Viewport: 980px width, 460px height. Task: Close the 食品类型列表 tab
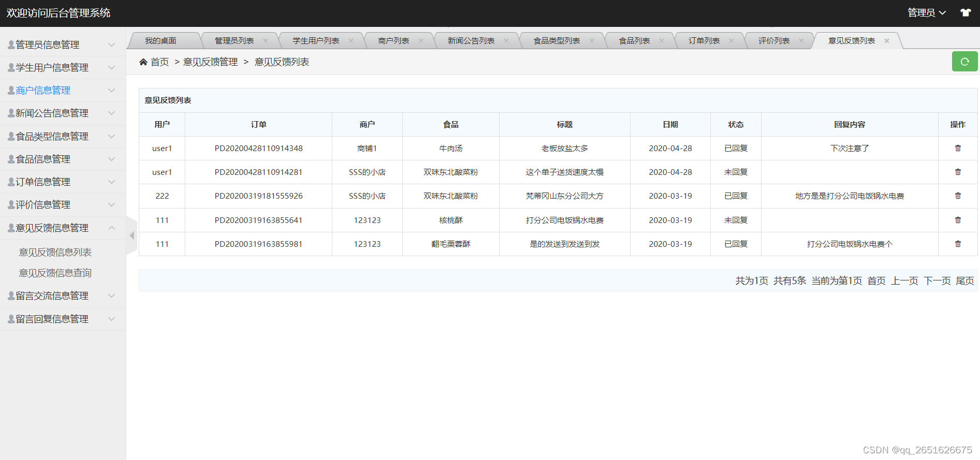pyautogui.click(x=592, y=40)
